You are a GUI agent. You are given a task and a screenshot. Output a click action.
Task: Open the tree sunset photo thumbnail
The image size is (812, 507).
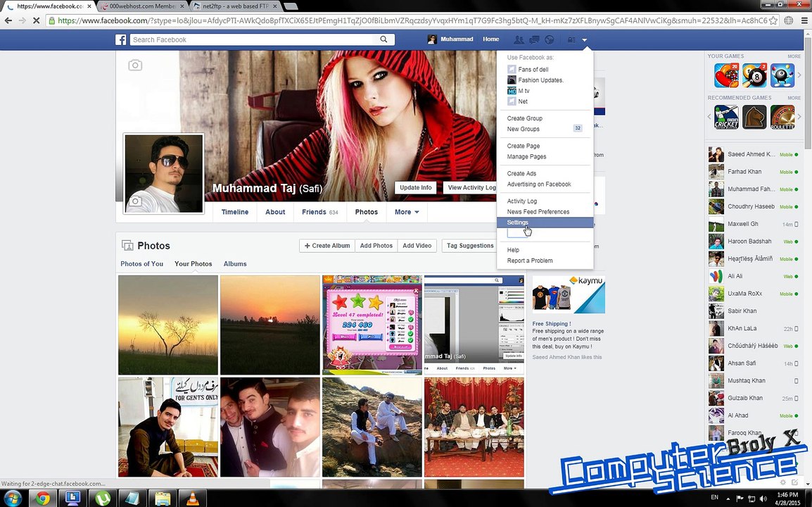point(167,325)
